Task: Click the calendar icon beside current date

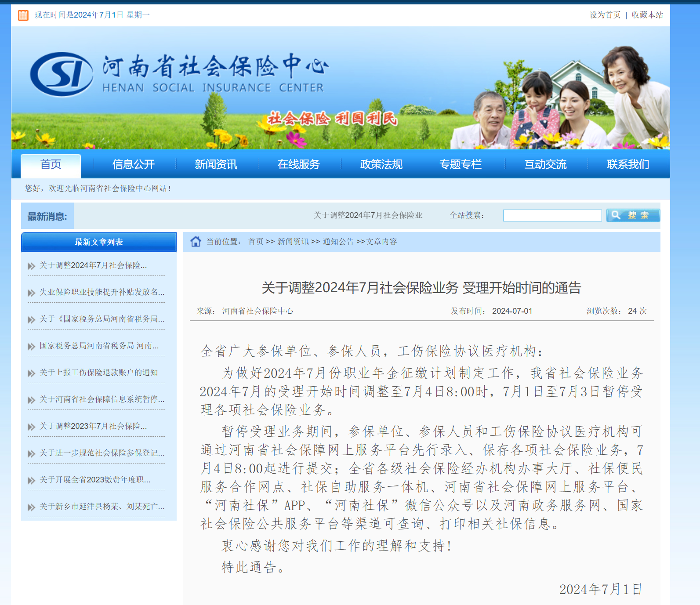Action: click(23, 15)
